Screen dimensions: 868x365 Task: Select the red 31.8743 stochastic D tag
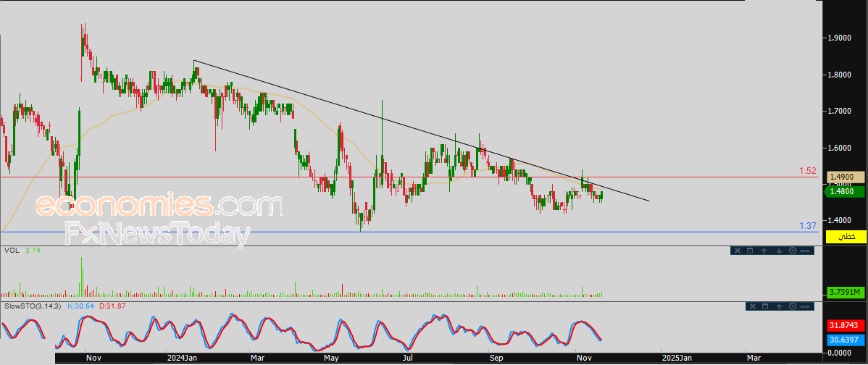(846, 326)
